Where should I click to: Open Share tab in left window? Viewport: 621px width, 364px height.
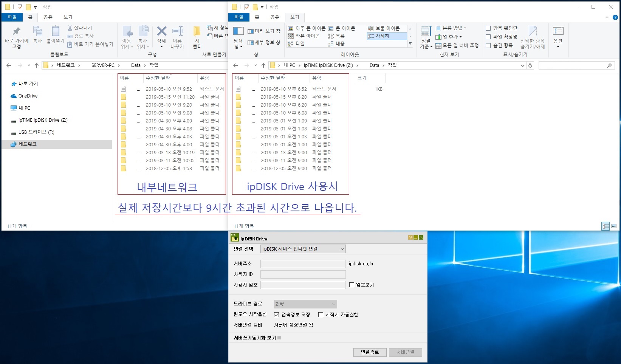48,17
